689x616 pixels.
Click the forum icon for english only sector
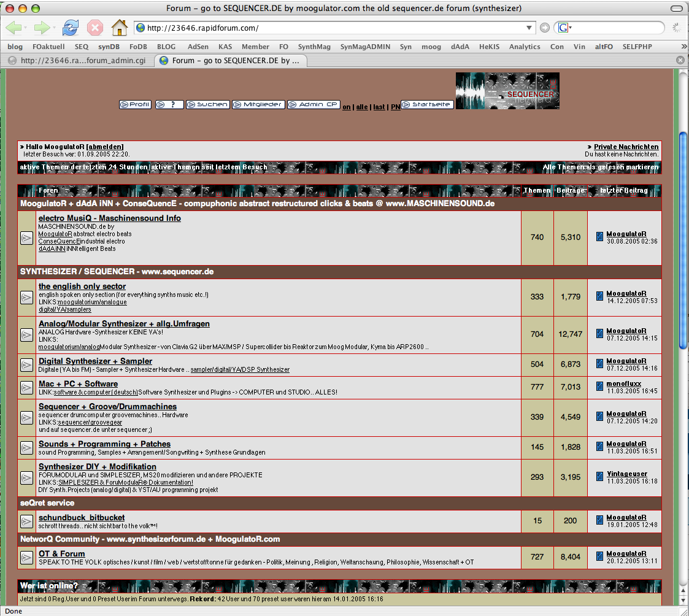pyautogui.click(x=27, y=298)
